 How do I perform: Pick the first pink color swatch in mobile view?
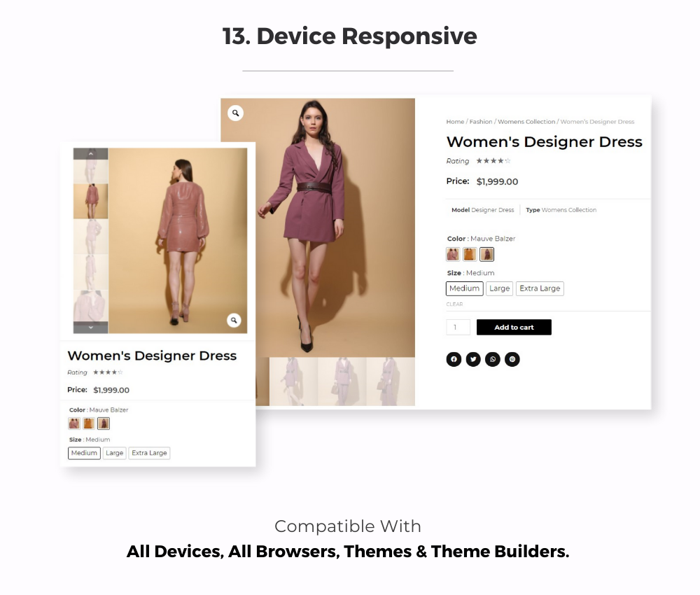click(x=74, y=423)
